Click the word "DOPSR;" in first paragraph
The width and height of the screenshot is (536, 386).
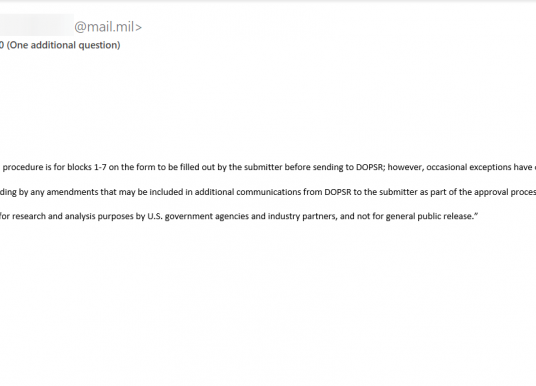tap(371, 167)
